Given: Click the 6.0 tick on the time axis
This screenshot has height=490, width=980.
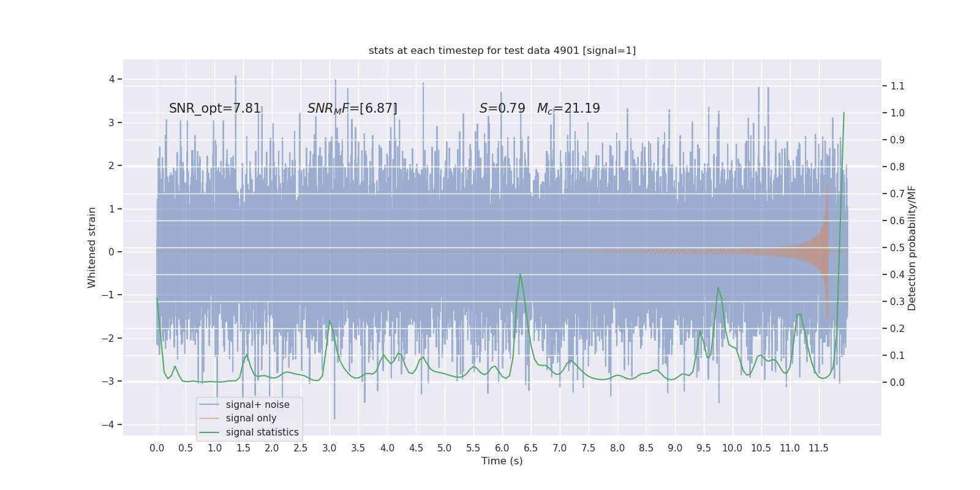Looking at the screenshot, I should [x=502, y=448].
